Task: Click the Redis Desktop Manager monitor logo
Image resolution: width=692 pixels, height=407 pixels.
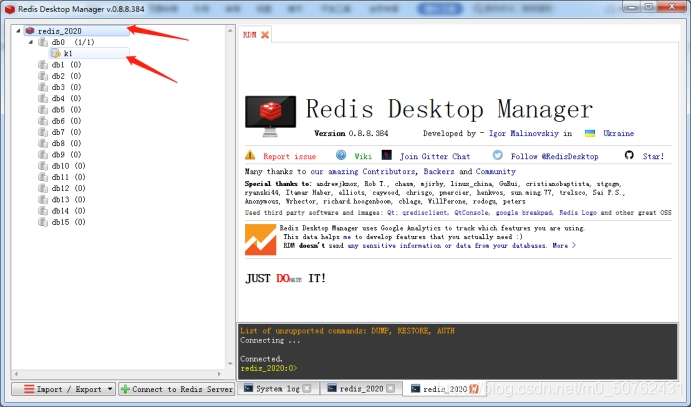Action: click(x=271, y=116)
